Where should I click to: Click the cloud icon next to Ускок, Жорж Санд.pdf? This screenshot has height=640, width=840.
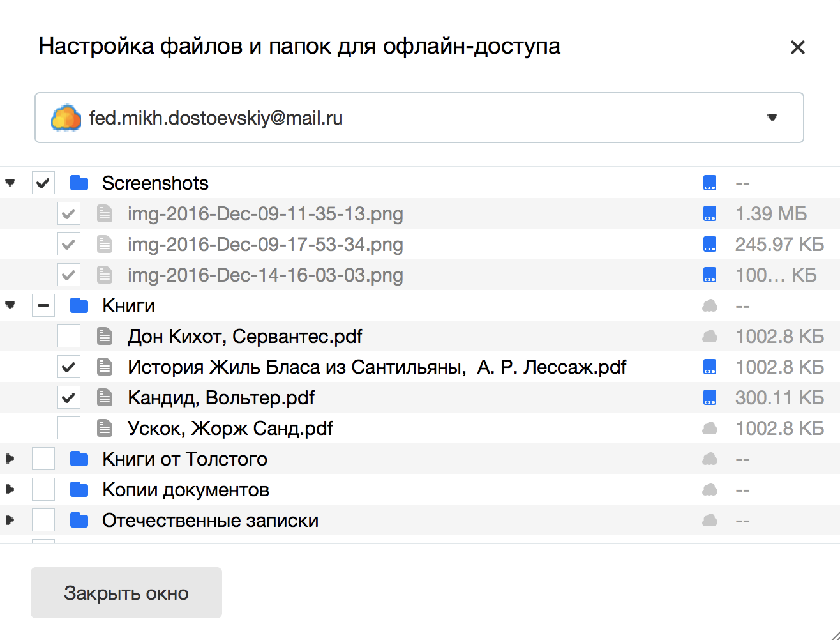click(x=709, y=429)
